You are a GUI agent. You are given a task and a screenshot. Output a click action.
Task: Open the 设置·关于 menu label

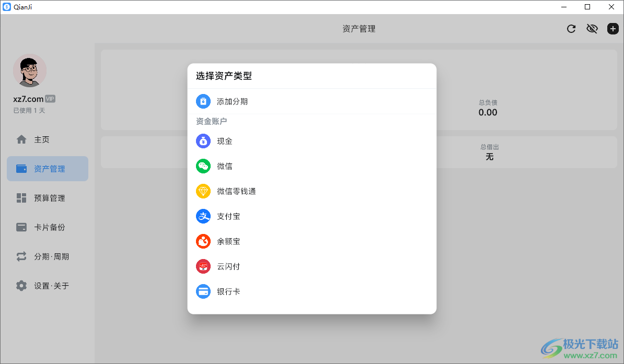coord(51,286)
